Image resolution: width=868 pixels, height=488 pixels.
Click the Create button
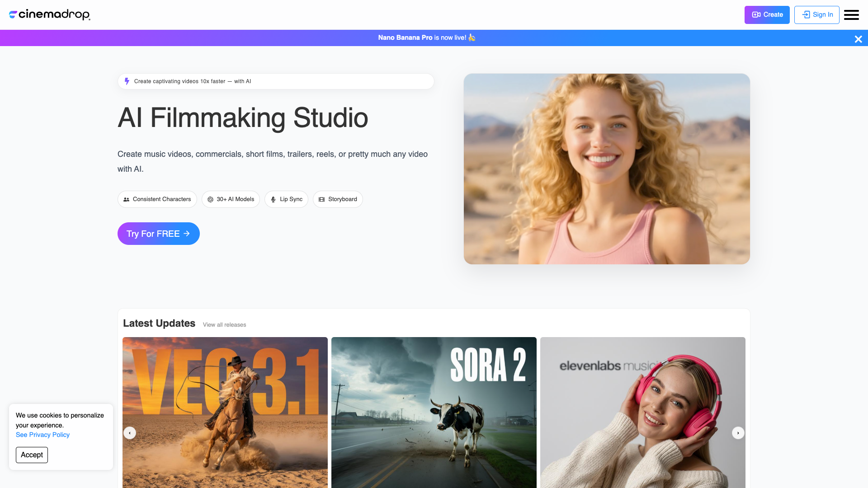(x=767, y=15)
